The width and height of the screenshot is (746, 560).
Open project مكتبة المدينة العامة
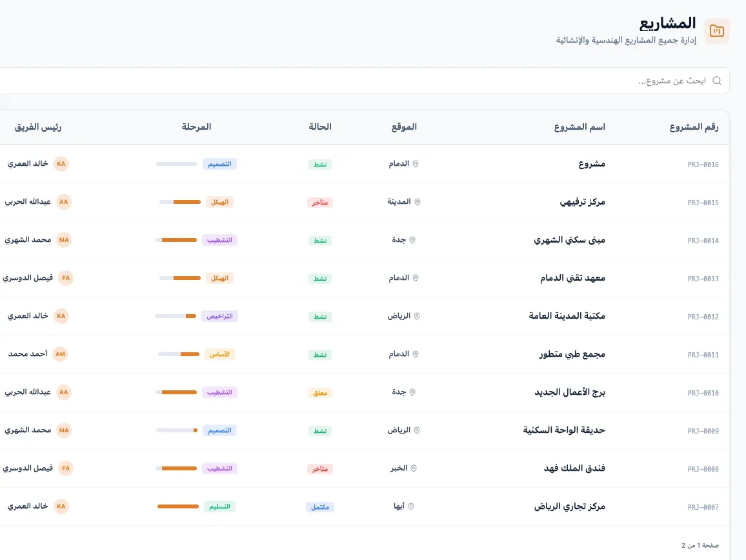pyautogui.click(x=567, y=316)
